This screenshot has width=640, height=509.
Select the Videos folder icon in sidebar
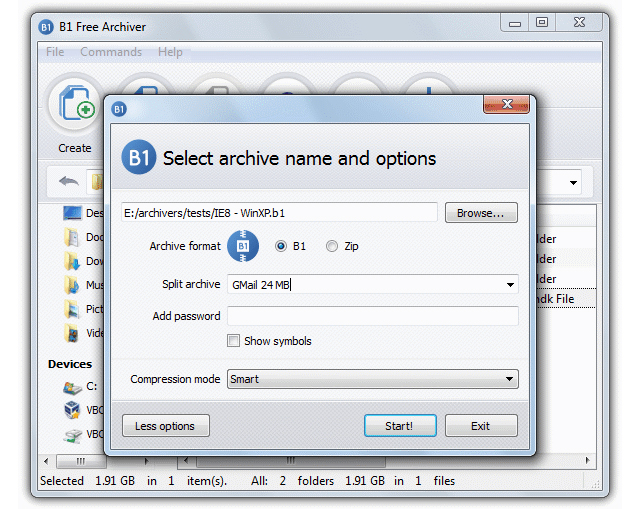(72, 333)
